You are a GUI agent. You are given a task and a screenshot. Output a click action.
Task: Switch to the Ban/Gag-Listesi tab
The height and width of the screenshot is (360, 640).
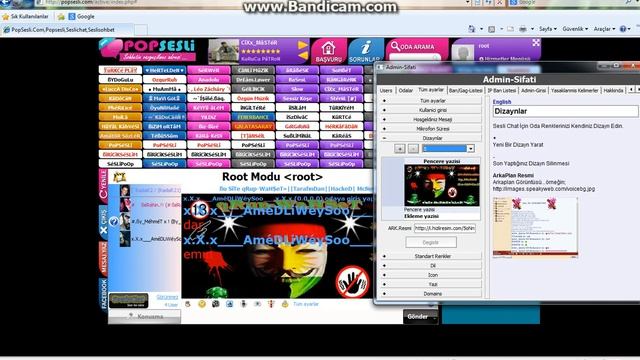(466, 90)
